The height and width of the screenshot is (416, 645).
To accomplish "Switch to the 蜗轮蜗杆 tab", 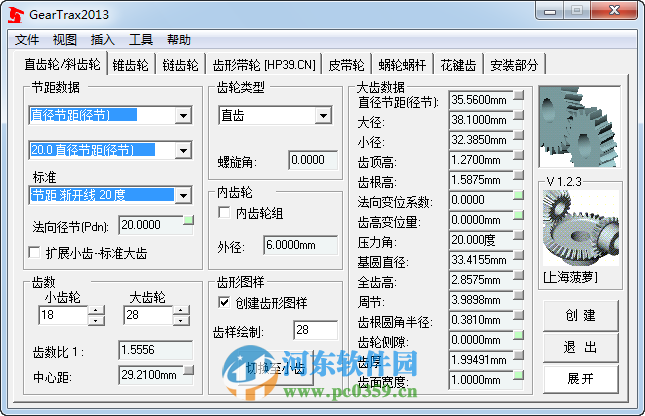I will 402,65.
